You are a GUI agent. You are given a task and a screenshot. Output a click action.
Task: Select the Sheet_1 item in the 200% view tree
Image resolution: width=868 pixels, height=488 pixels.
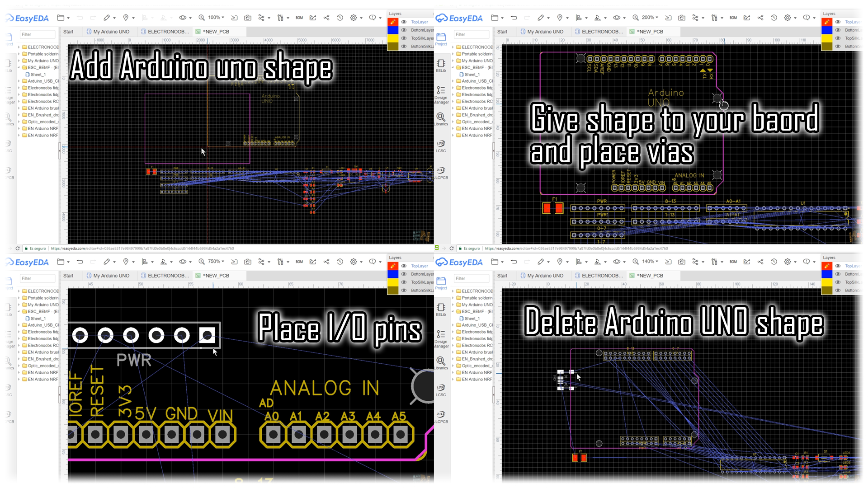coord(472,75)
